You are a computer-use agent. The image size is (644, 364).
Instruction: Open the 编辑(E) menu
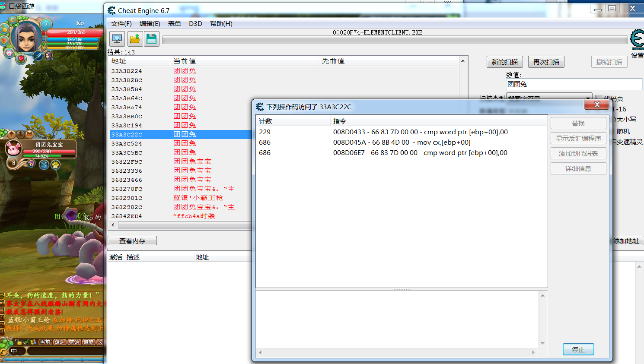point(150,23)
